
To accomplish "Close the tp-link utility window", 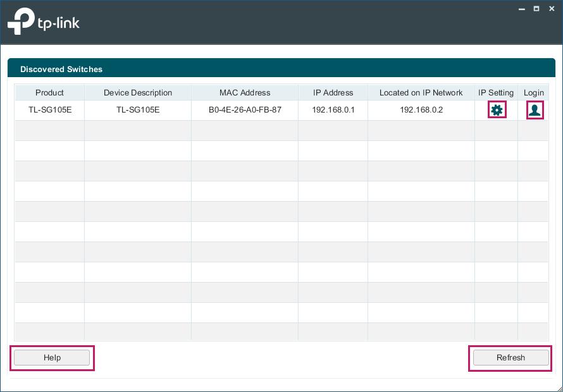I will point(552,9).
